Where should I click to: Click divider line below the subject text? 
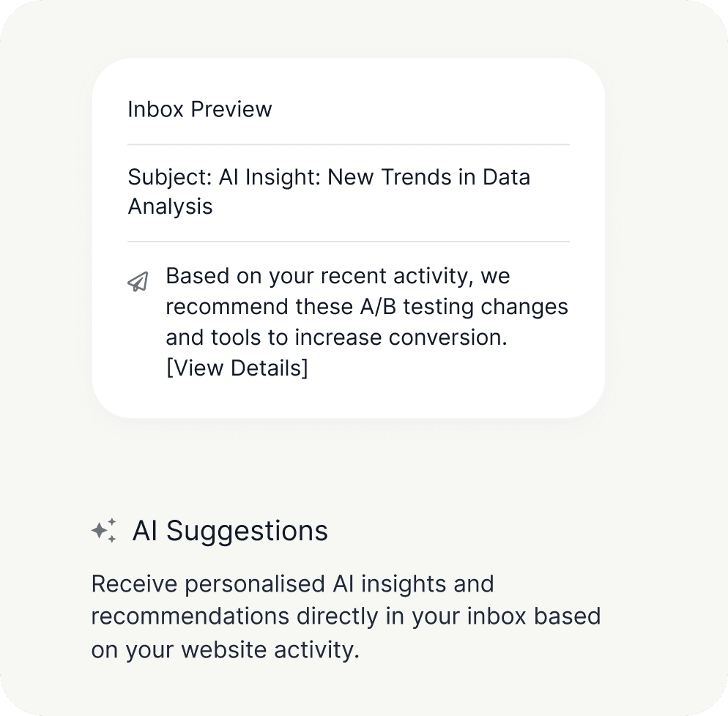349,242
